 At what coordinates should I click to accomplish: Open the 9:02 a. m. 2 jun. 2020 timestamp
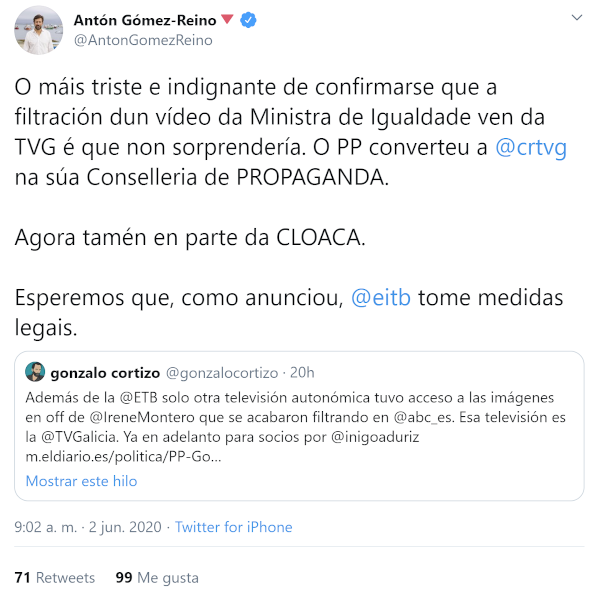(x=88, y=527)
